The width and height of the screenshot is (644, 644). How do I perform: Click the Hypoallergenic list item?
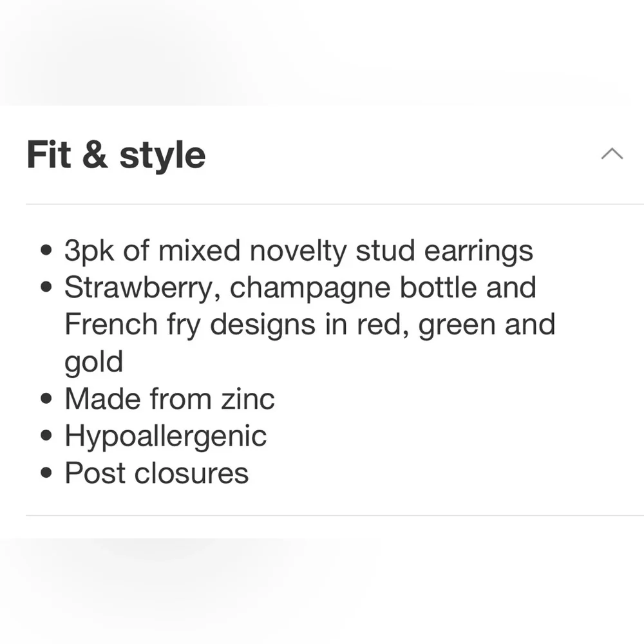(x=165, y=436)
